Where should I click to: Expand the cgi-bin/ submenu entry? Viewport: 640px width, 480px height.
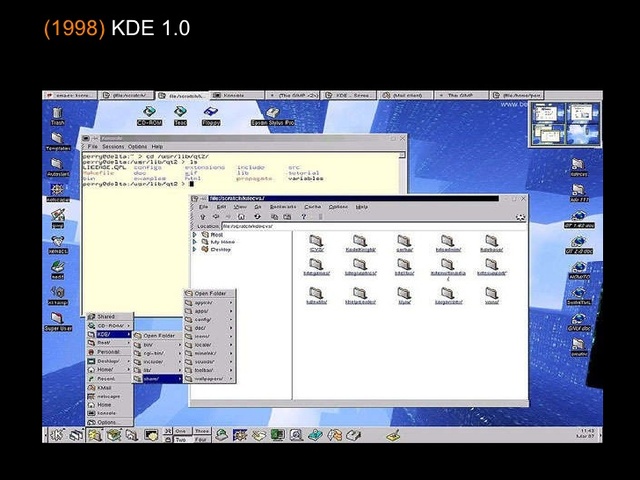click(158, 353)
